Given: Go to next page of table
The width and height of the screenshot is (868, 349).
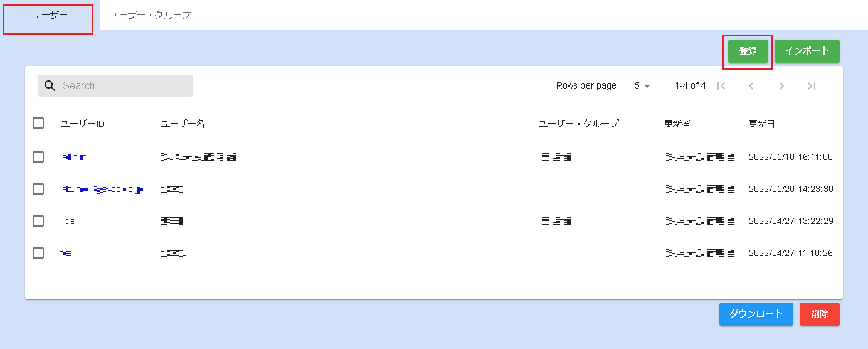Looking at the screenshot, I should tap(781, 86).
